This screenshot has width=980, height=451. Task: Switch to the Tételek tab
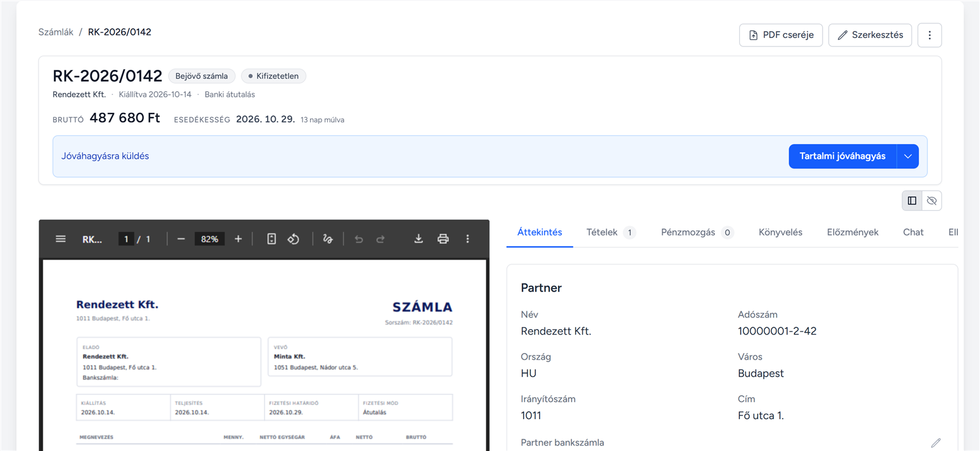coord(611,232)
